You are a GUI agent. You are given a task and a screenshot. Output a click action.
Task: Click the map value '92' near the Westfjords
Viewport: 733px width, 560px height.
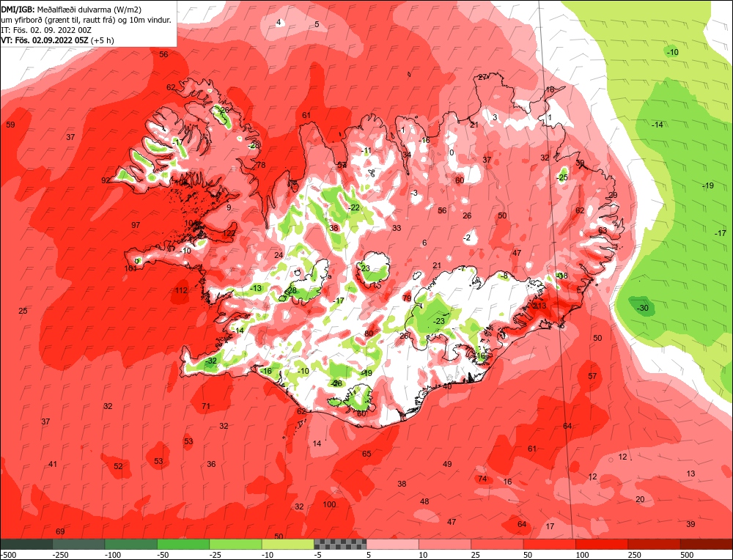(106, 180)
